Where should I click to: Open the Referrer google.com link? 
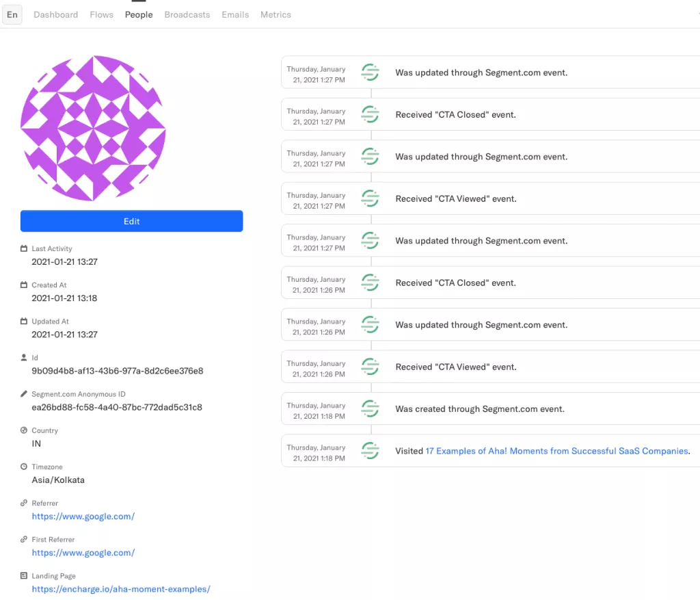tap(83, 517)
